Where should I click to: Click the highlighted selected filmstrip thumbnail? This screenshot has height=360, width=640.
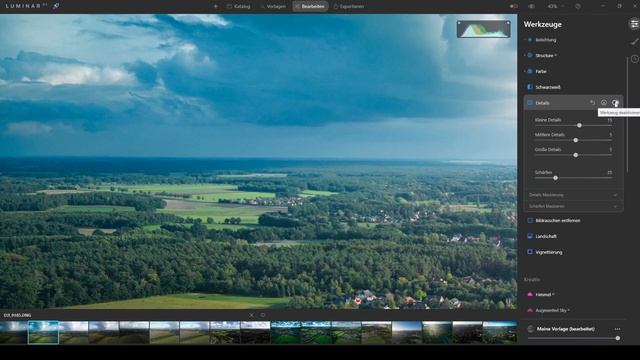(43, 332)
